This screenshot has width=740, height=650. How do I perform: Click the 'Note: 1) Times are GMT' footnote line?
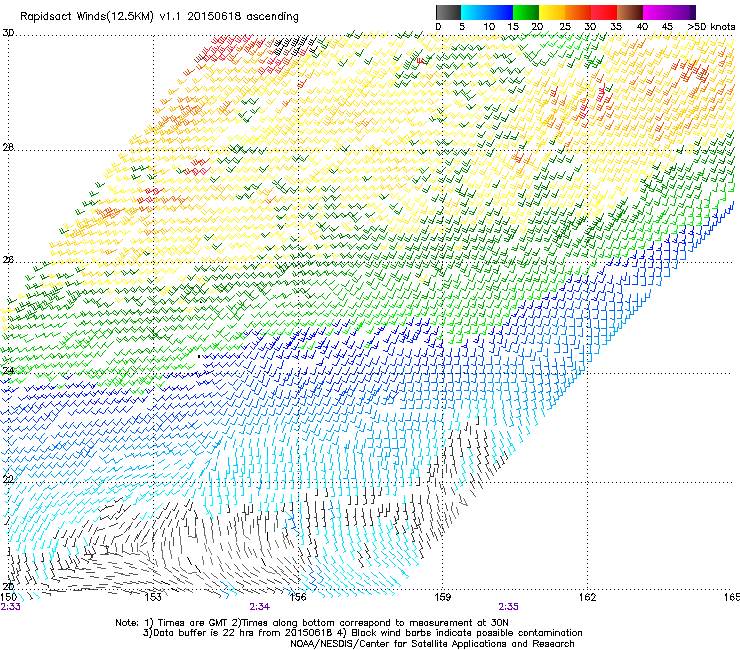[x=312, y=623]
